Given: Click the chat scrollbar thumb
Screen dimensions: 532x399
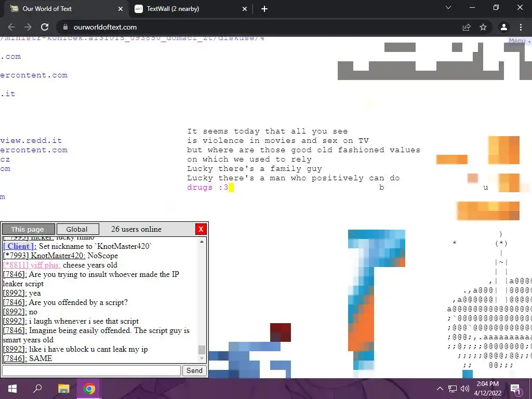Looking at the screenshot, I should pyautogui.click(x=202, y=350).
